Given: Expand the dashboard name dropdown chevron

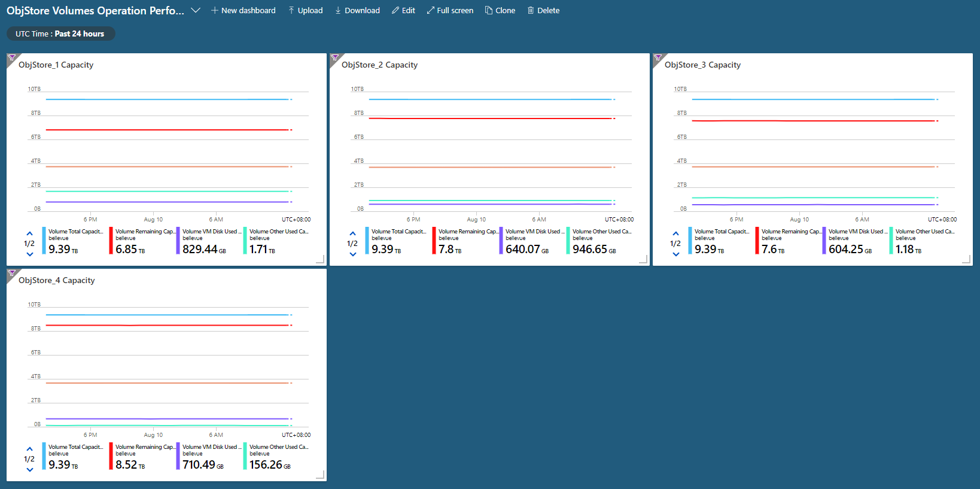Looking at the screenshot, I should pyautogui.click(x=196, y=10).
